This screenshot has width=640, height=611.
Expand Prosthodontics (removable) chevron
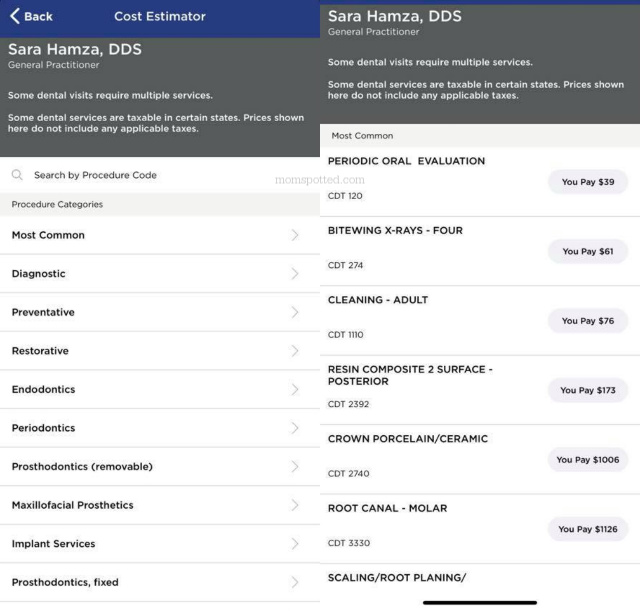point(295,467)
